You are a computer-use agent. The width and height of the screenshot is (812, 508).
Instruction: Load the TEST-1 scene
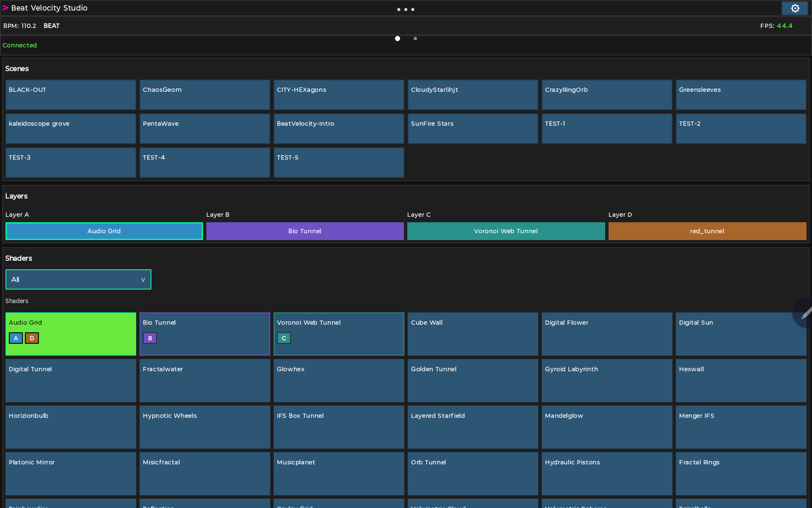click(607, 129)
